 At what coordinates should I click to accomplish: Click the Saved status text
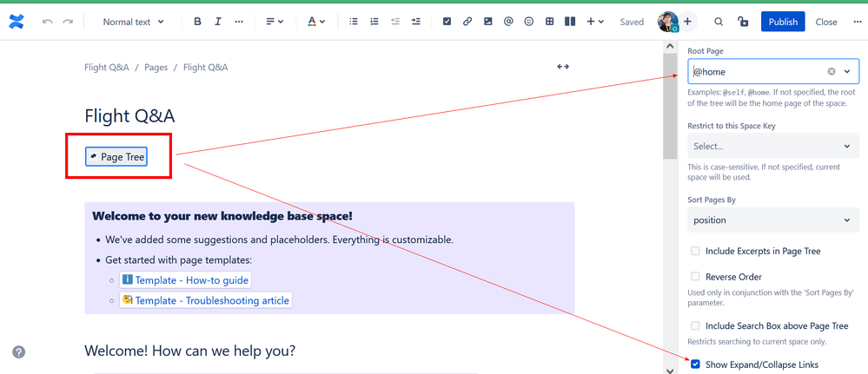point(632,23)
